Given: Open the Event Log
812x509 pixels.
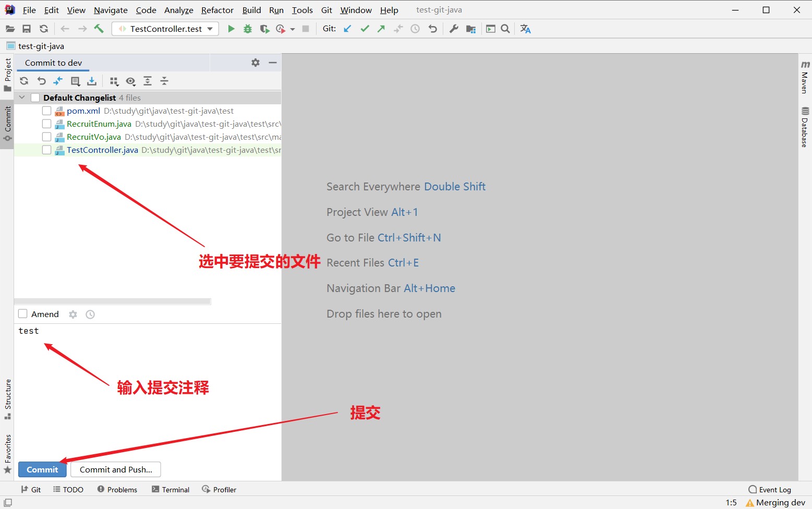Looking at the screenshot, I should 770,489.
